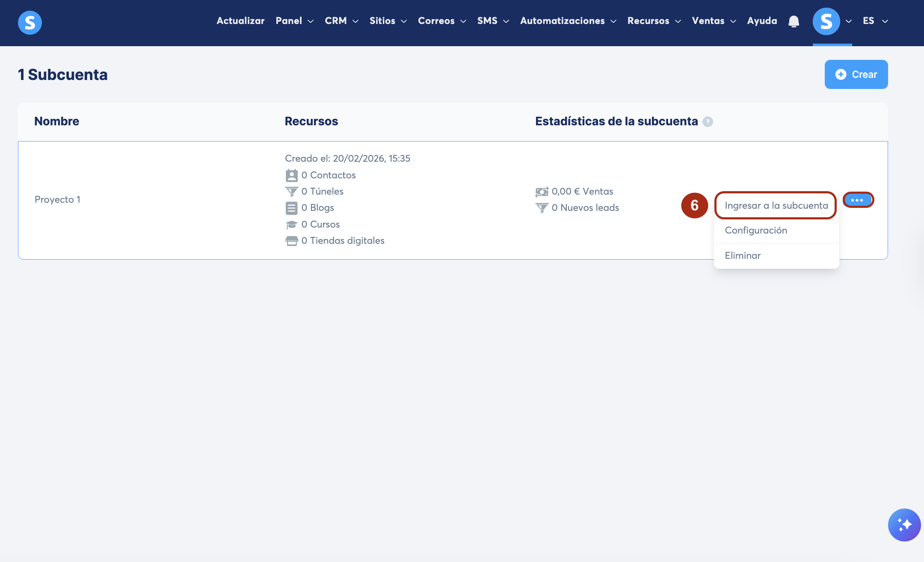Click the Systeme logo at top left
Viewport: 924px width, 562px height.
(30, 22)
